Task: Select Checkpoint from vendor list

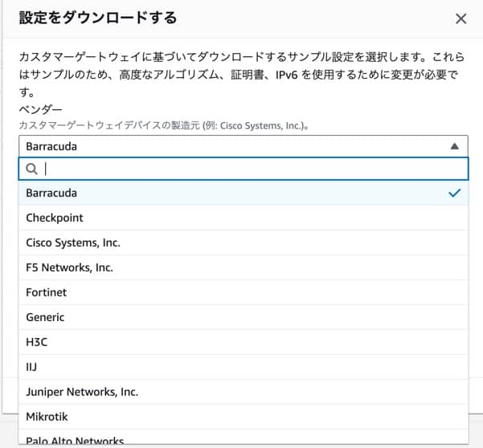Action: pyautogui.click(x=244, y=218)
